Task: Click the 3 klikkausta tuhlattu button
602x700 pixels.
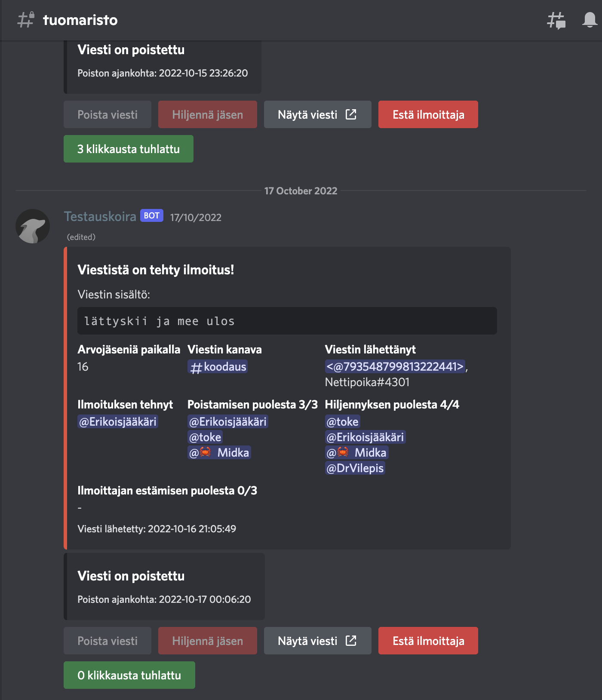Action: click(x=129, y=149)
